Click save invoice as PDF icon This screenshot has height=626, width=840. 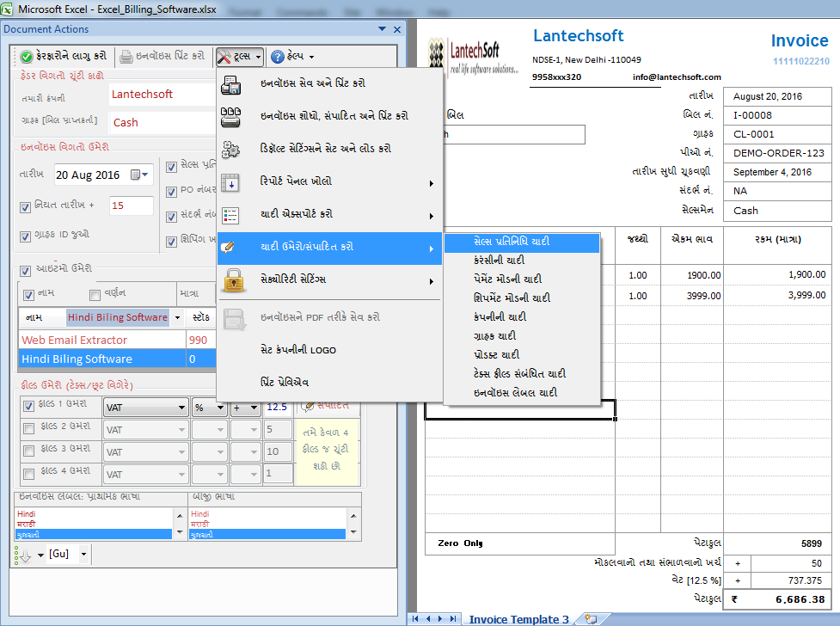[234, 319]
